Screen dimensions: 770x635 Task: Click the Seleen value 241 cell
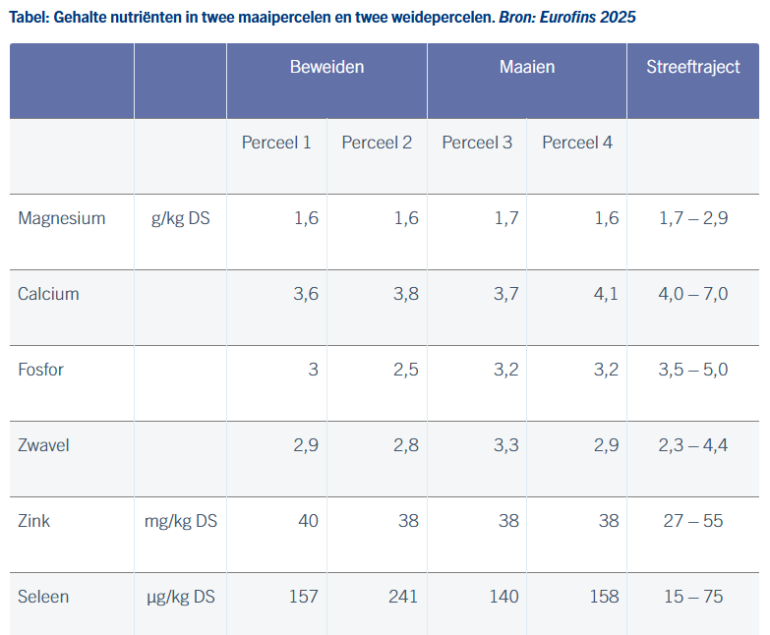click(403, 597)
